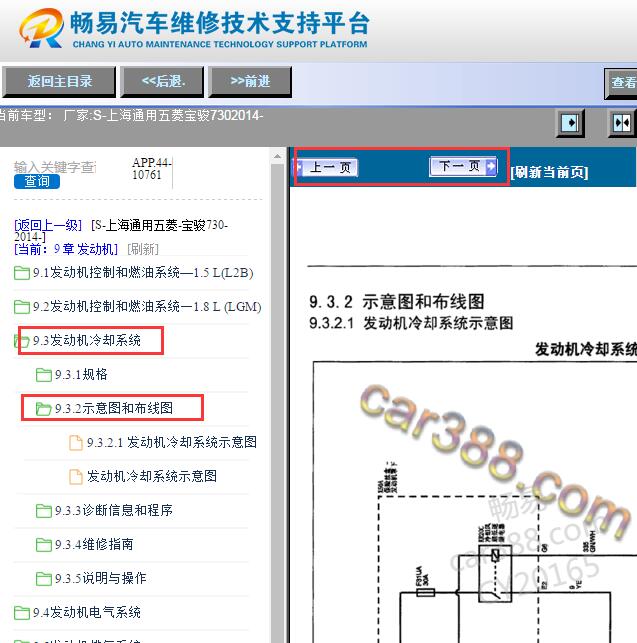Click the sidebar scrollbar up arrow
Viewport: 637px width, 643px height.
coord(277,156)
